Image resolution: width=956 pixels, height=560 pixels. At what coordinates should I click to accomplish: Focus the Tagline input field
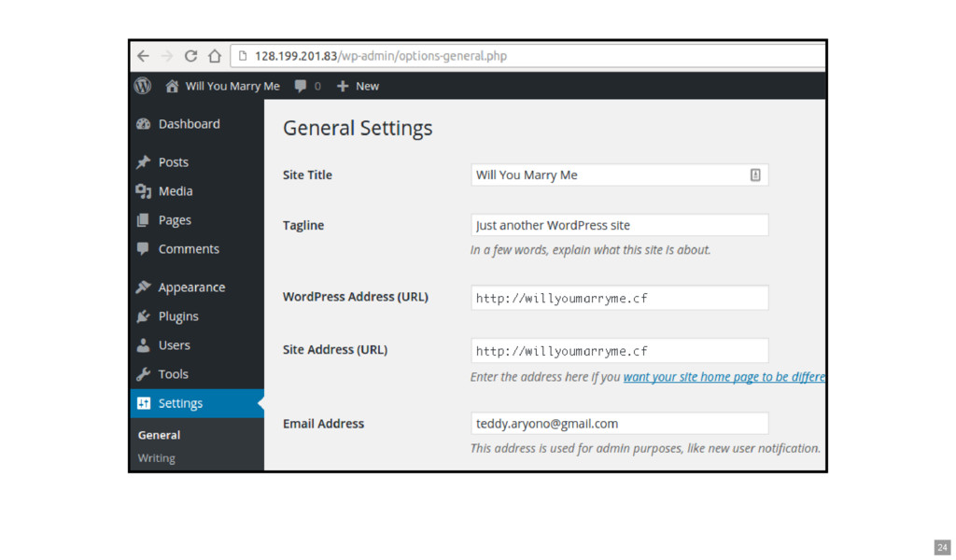620,226
